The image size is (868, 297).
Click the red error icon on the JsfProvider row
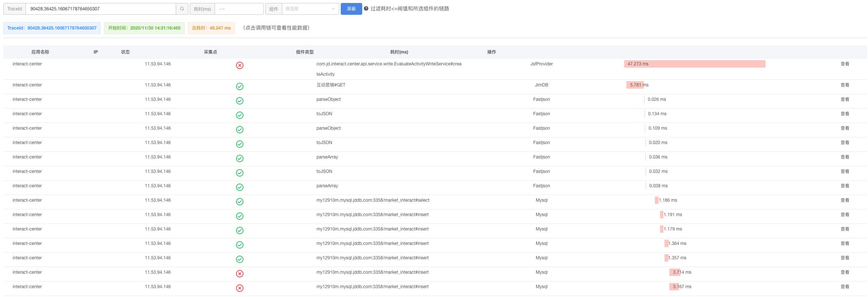click(240, 65)
